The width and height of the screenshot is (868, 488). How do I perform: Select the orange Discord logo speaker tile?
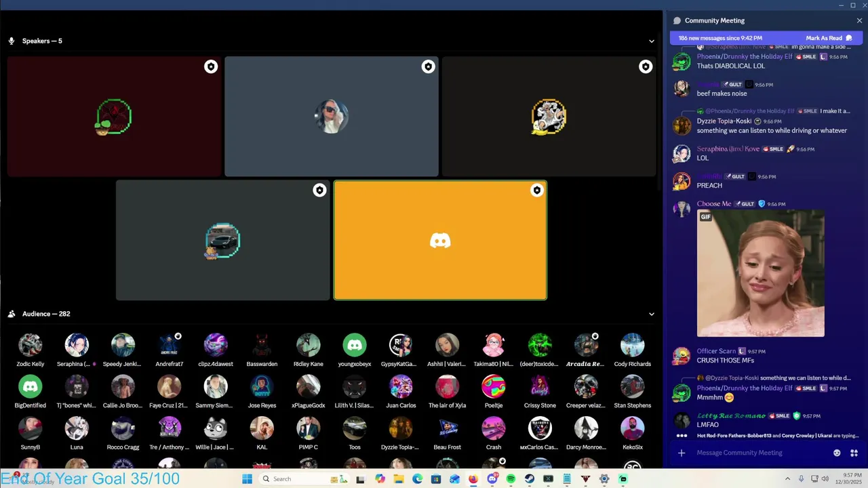(440, 240)
